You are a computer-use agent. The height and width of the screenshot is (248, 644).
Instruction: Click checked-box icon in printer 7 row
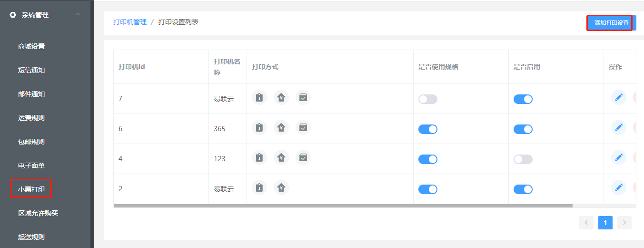click(303, 97)
